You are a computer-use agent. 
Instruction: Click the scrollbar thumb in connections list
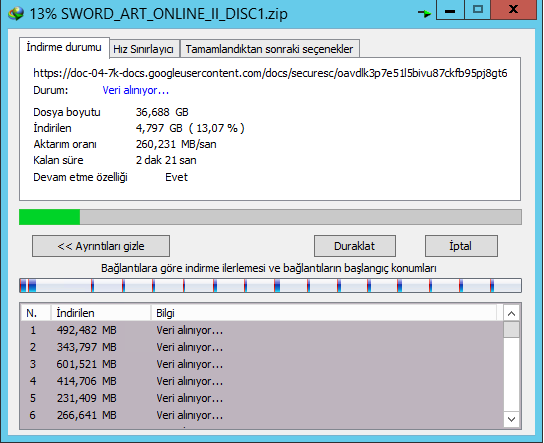tap(511, 330)
